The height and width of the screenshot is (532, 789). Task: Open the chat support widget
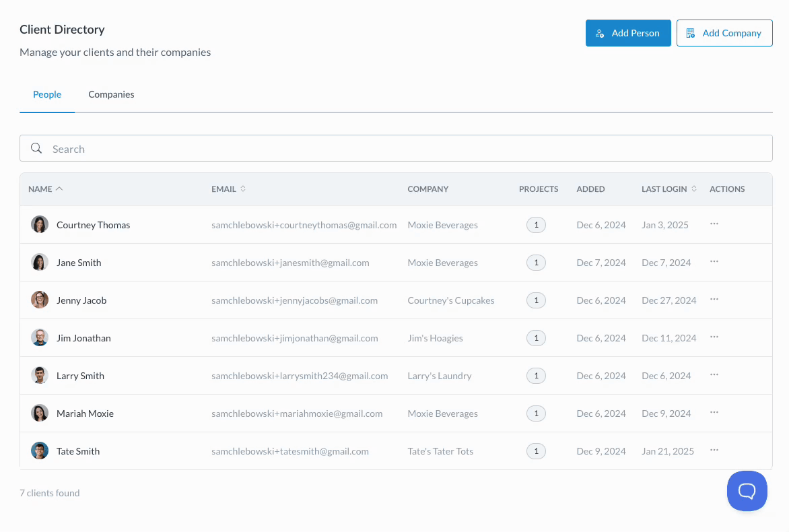tap(747, 491)
